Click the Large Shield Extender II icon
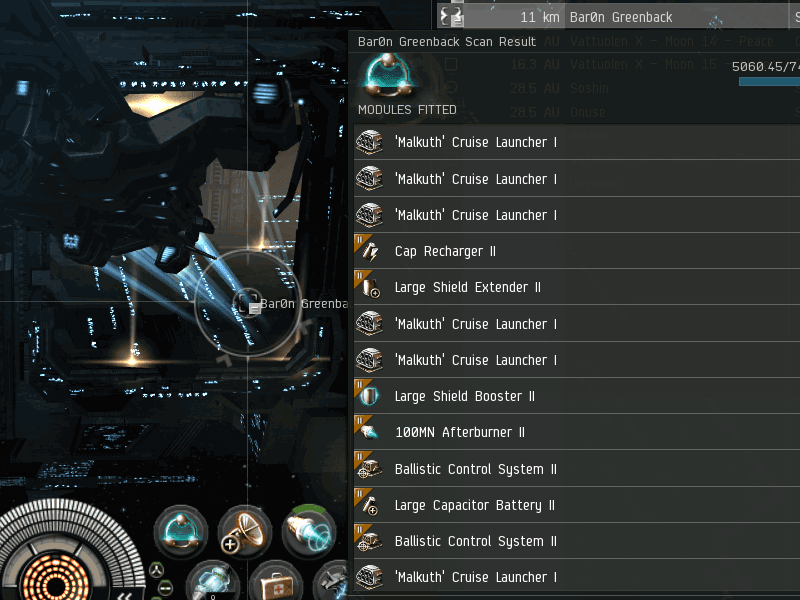Image resolution: width=800 pixels, height=600 pixels. [368, 287]
